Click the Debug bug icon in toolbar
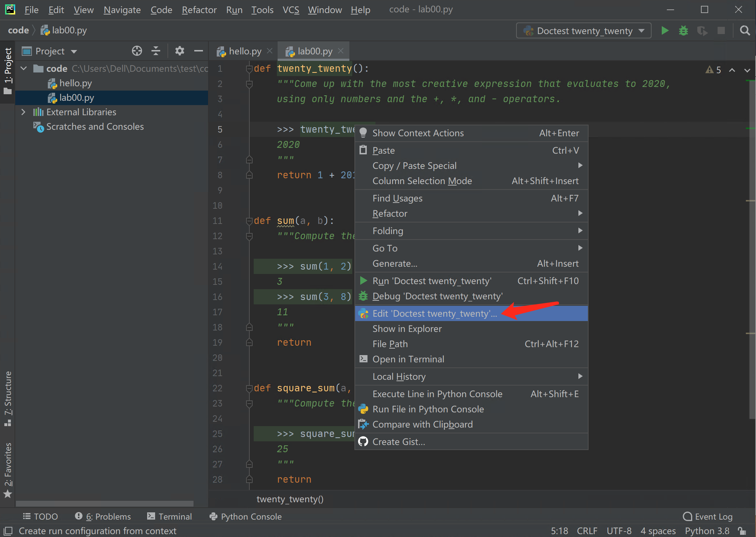756x537 pixels. [683, 31]
